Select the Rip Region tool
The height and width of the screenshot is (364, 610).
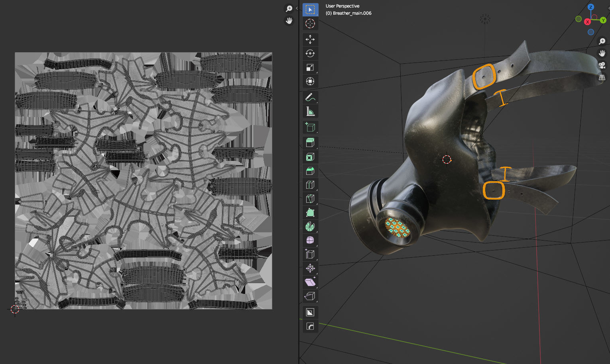point(310,296)
